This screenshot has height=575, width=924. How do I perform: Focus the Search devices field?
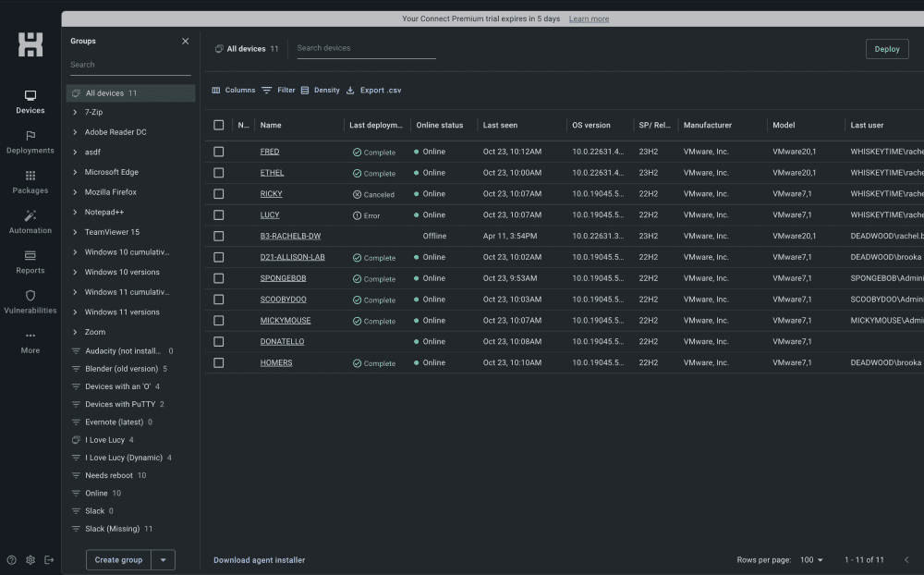tap(366, 48)
